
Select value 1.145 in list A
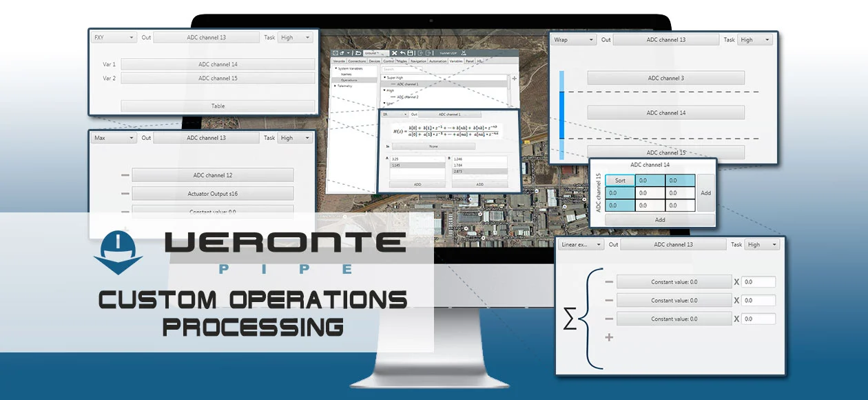point(417,166)
